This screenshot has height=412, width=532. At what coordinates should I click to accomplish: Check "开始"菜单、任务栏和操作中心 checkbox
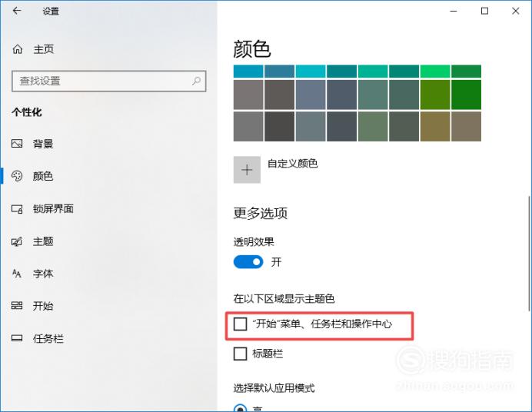tap(240, 324)
